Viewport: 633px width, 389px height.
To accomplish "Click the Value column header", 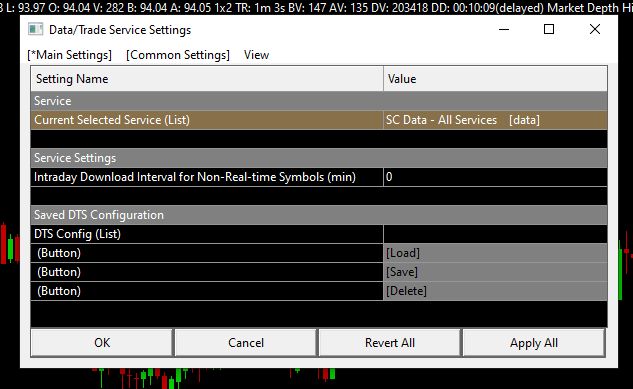I will [495, 79].
